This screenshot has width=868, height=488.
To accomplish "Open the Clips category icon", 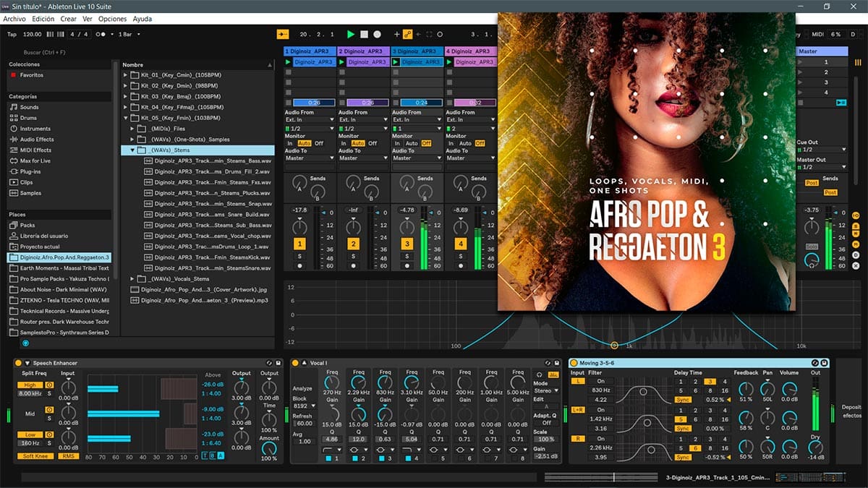I will pyautogui.click(x=14, y=182).
